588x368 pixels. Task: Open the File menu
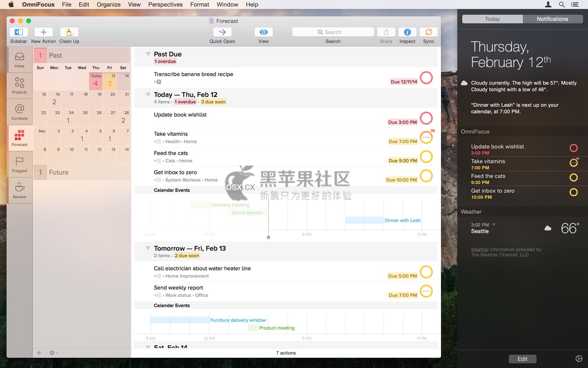pyautogui.click(x=67, y=4)
